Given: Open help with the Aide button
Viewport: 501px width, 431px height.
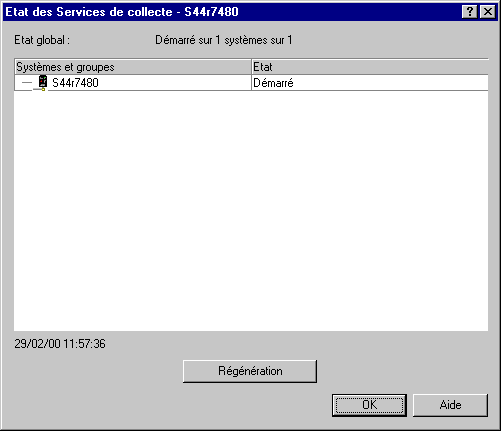Looking at the screenshot, I should (x=450, y=405).
